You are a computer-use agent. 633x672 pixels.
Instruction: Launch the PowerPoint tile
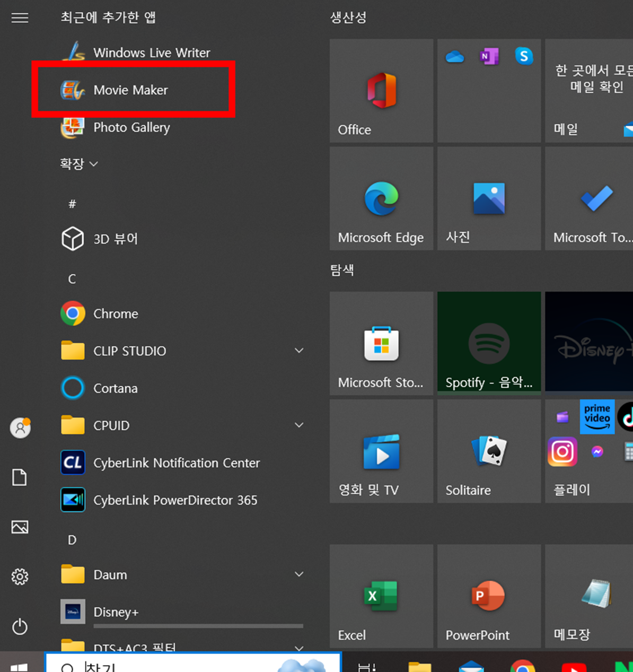click(489, 596)
